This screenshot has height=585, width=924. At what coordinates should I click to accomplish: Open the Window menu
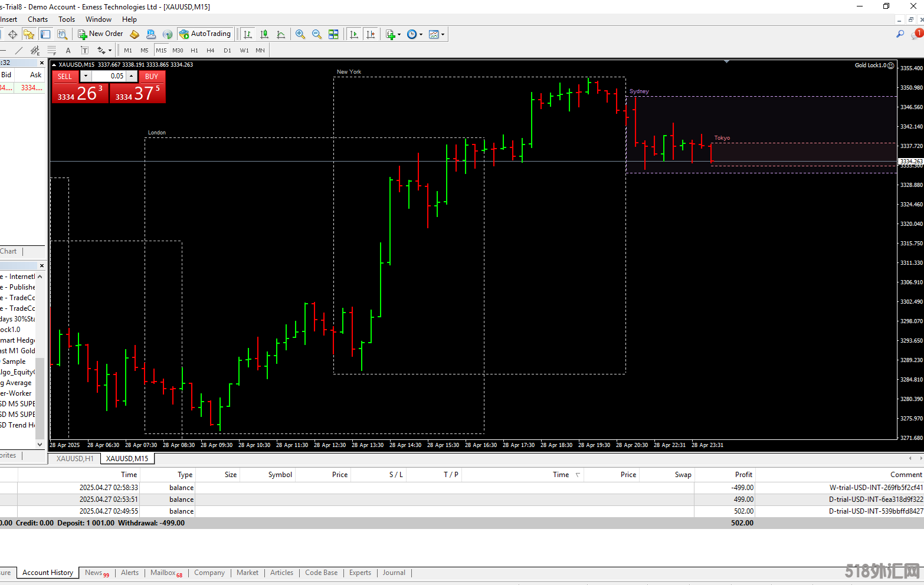coord(99,19)
